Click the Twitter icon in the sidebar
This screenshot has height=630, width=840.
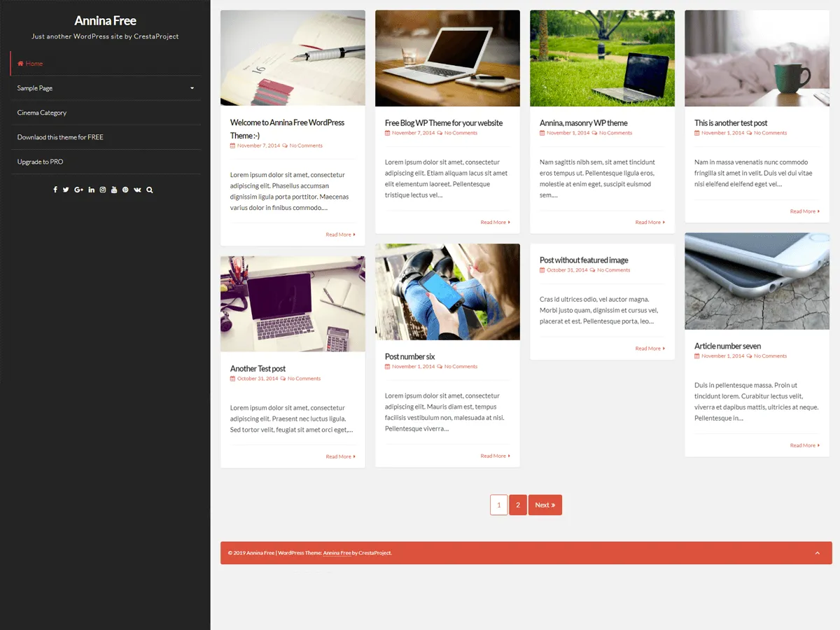(65, 189)
